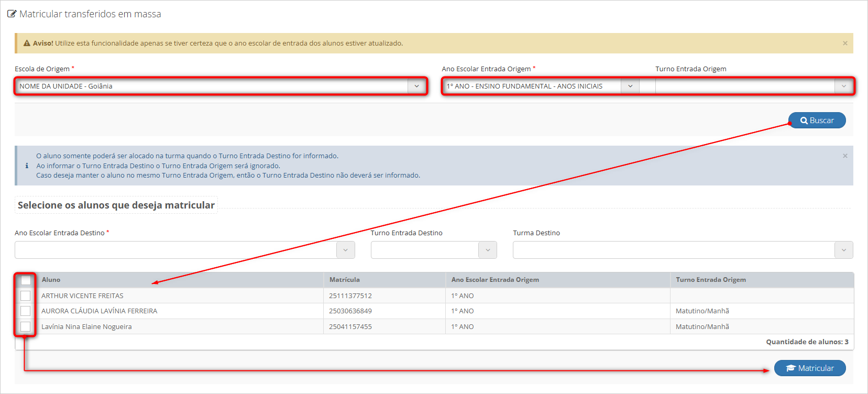Close the blue information notice
This screenshot has height=394, width=868.
845,156
